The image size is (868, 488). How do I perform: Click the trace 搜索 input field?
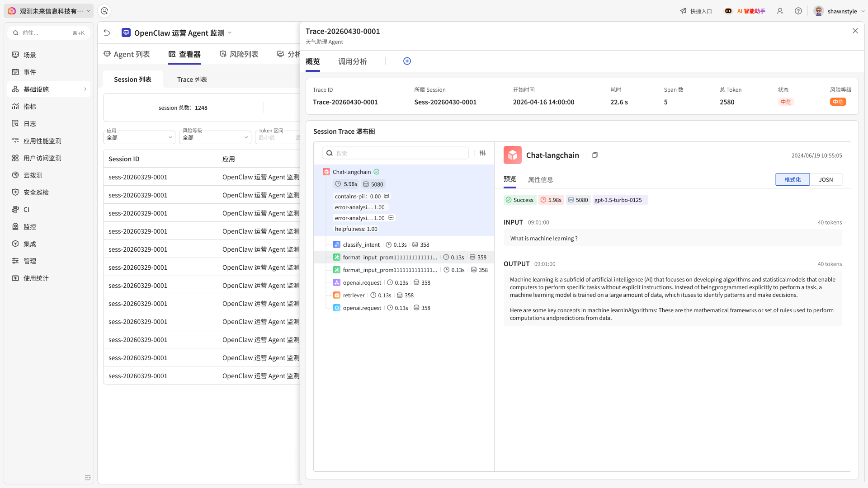396,153
